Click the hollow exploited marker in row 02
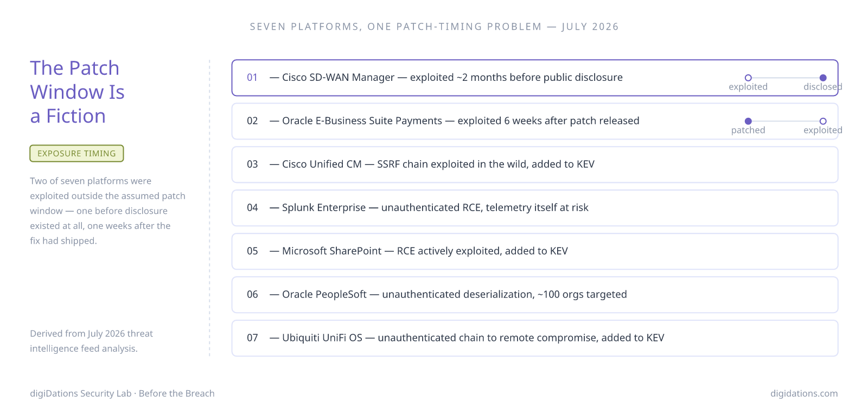Screen dimensions: 868x419 click(x=823, y=121)
